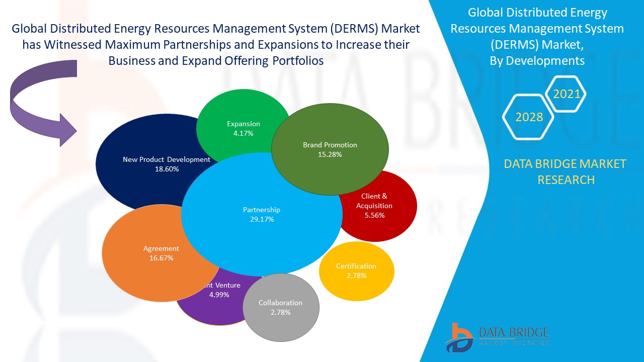Click the small tagline under Data Bridge wordmark

coord(513,343)
